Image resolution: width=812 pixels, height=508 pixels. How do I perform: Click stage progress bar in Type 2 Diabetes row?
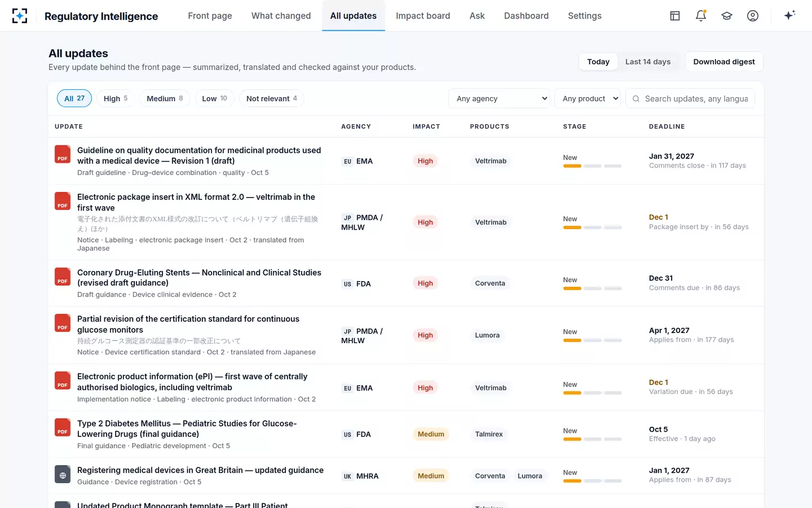click(592, 439)
